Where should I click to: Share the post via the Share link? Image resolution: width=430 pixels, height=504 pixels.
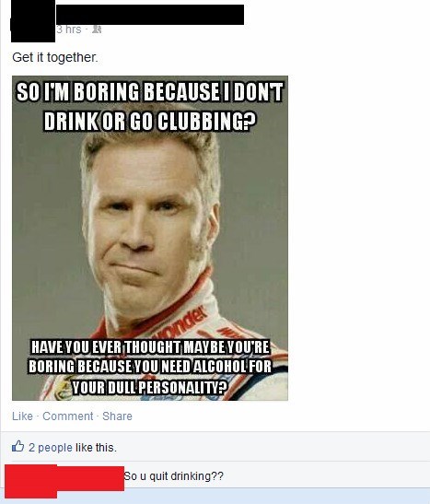click(117, 416)
